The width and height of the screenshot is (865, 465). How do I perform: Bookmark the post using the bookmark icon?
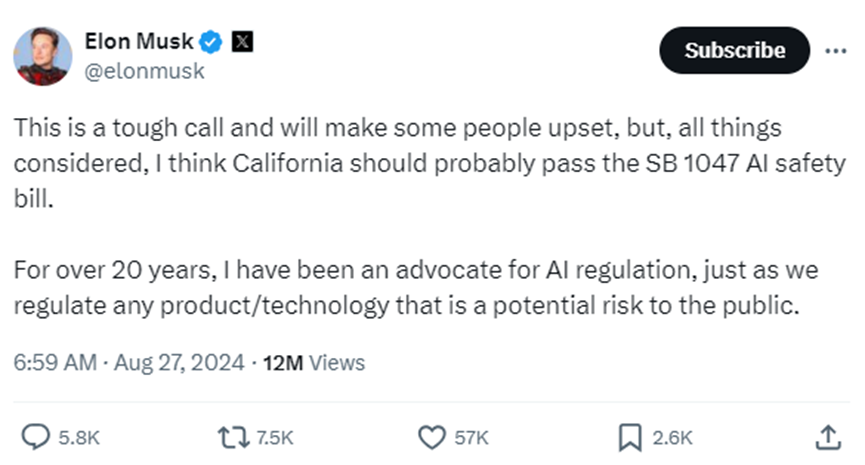[x=629, y=437]
